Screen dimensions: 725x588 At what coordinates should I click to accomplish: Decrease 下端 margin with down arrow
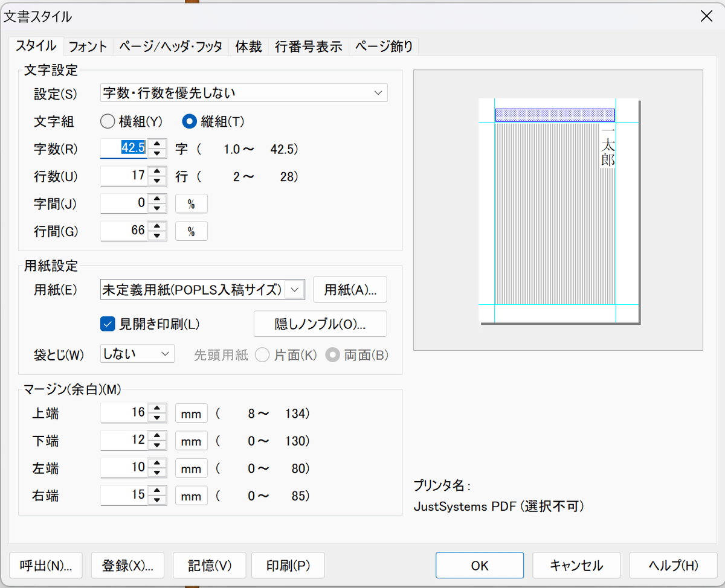(157, 446)
